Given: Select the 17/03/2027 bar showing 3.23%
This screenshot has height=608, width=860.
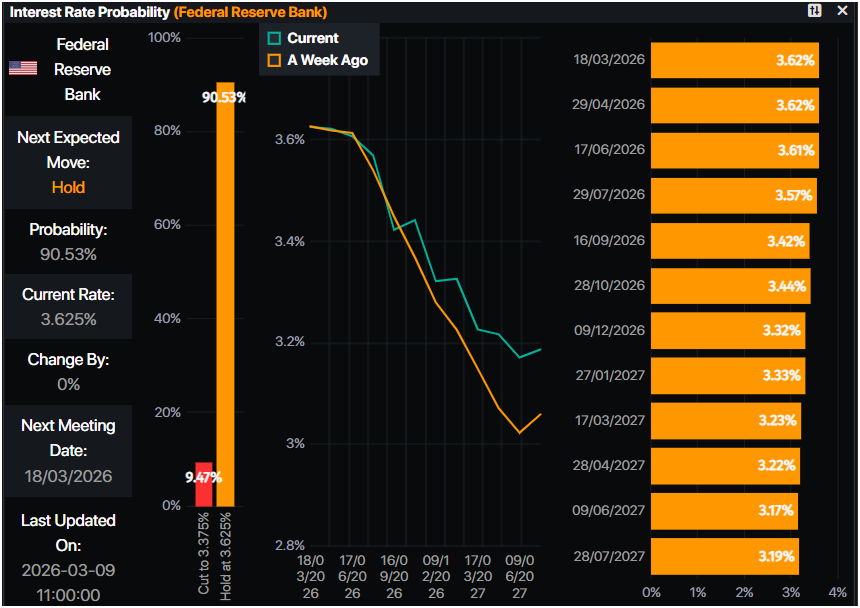Looking at the screenshot, I should (725, 421).
